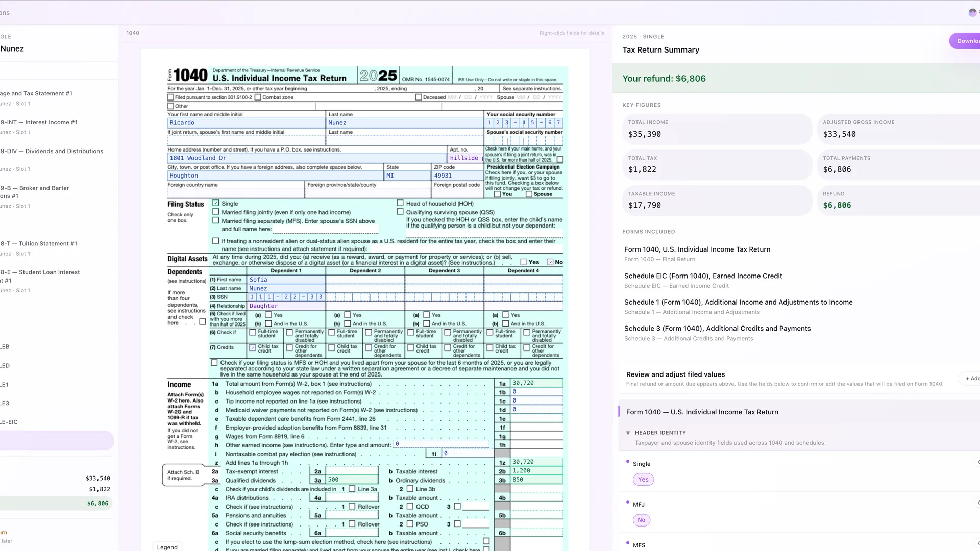This screenshot has height=551, width=980.
Task: Collapse the Header Identity section
Action: point(628,433)
